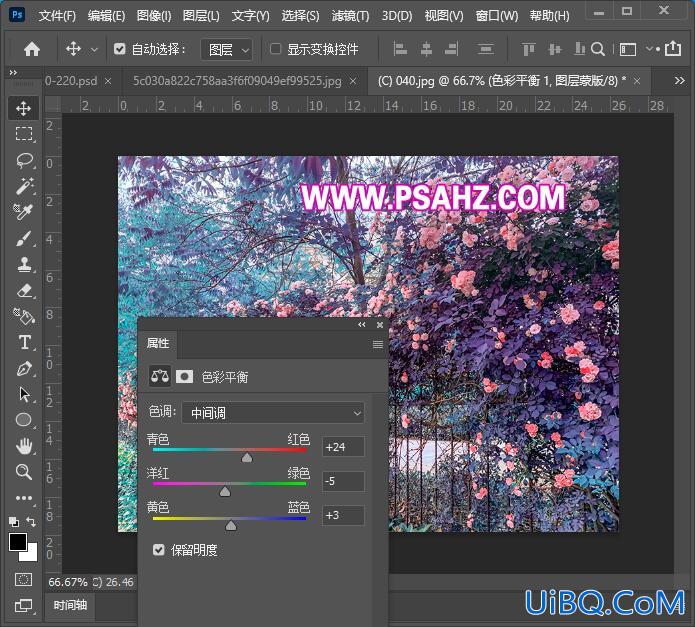The height and width of the screenshot is (627, 695).
Task: Close the 040.jpg document tab
Action: point(637,81)
